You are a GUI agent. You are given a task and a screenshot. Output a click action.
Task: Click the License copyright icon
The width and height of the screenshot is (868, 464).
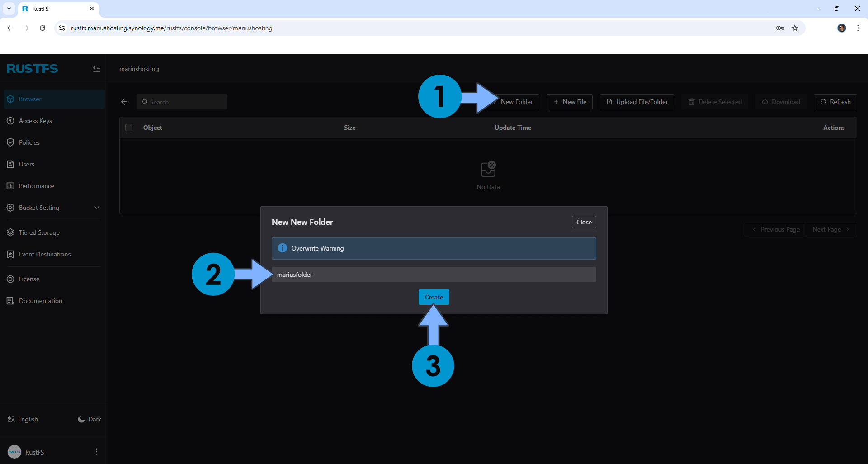click(x=10, y=279)
